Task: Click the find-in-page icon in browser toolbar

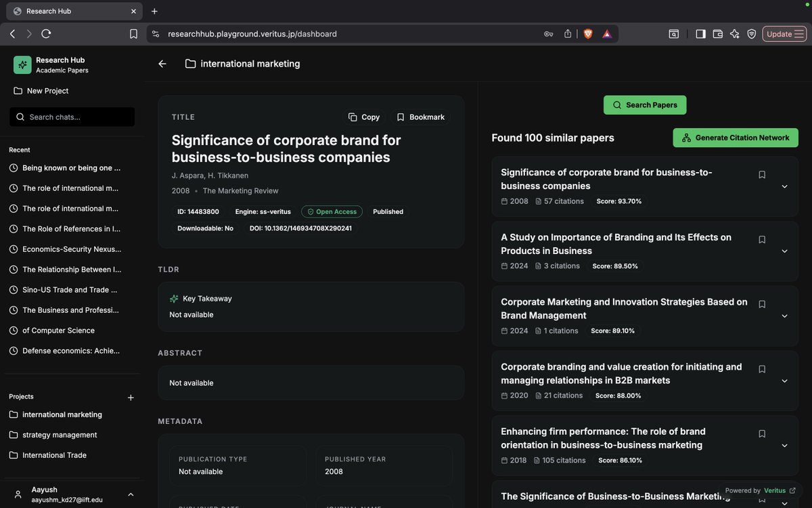Action: tap(674, 34)
